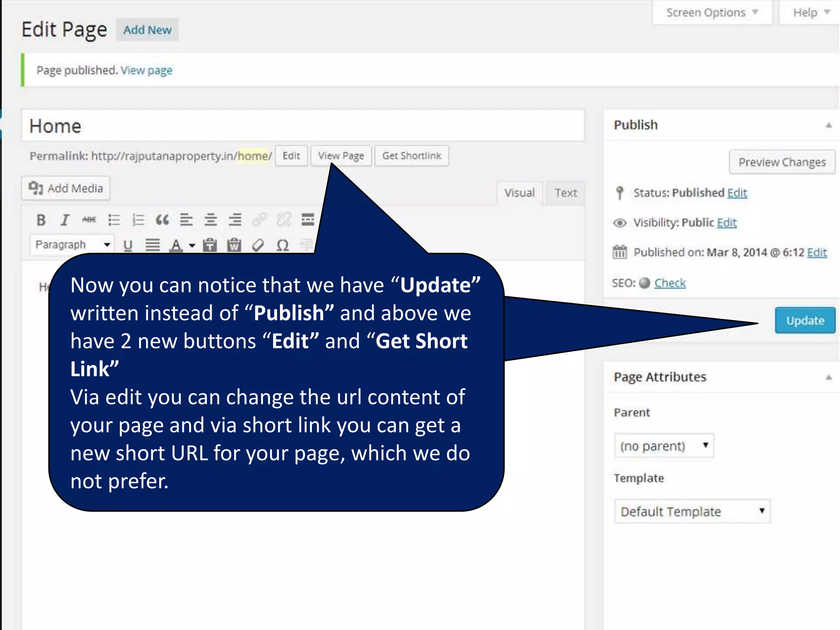Toggle justify text alignment
Image resolution: width=840 pixels, height=630 pixels.
pos(152,245)
